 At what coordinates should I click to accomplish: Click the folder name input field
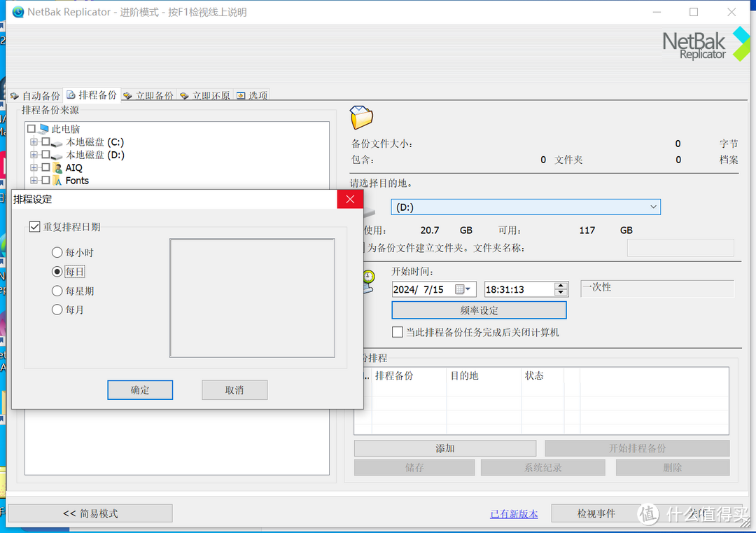pos(680,247)
